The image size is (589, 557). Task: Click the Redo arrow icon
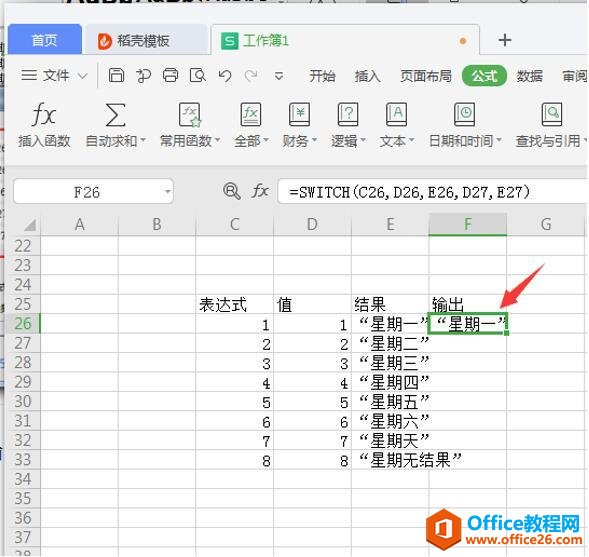coord(251,76)
